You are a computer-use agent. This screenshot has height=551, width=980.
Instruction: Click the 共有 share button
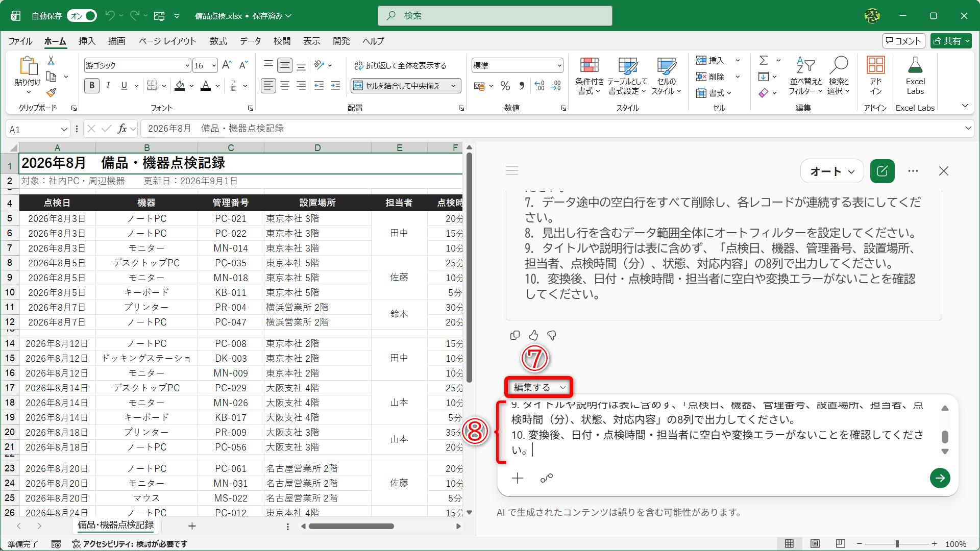pos(951,41)
